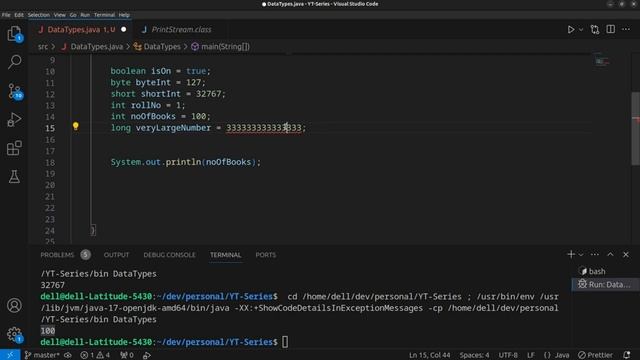Change the LF end-of-line sequence
The height and width of the screenshot is (360, 640).
(531, 355)
